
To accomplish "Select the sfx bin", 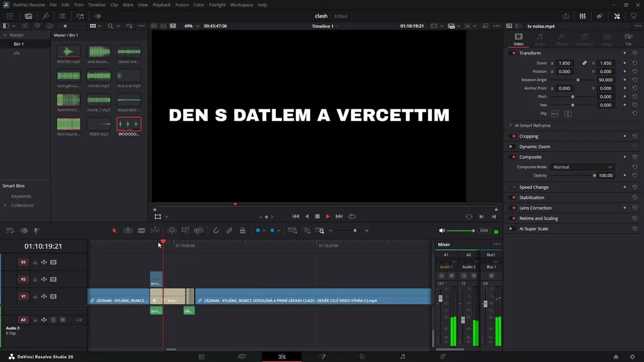I will pyautogui.click(x=17, y=53).
